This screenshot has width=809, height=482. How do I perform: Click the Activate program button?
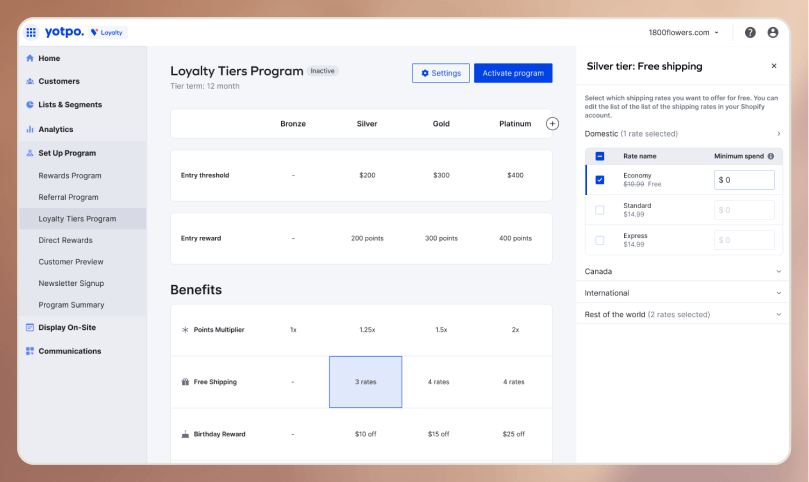pyautogui.click(x=513, y=73)
